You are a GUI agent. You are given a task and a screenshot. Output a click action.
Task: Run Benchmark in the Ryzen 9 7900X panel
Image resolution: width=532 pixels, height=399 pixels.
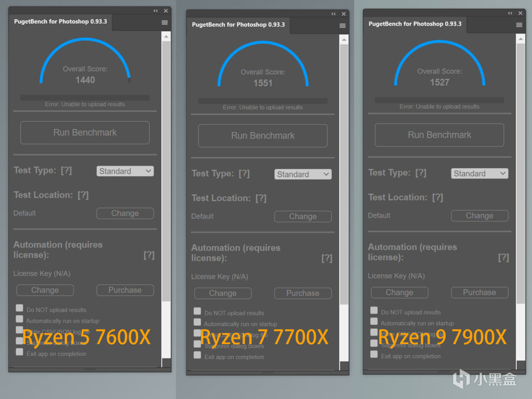click(440, 135)
